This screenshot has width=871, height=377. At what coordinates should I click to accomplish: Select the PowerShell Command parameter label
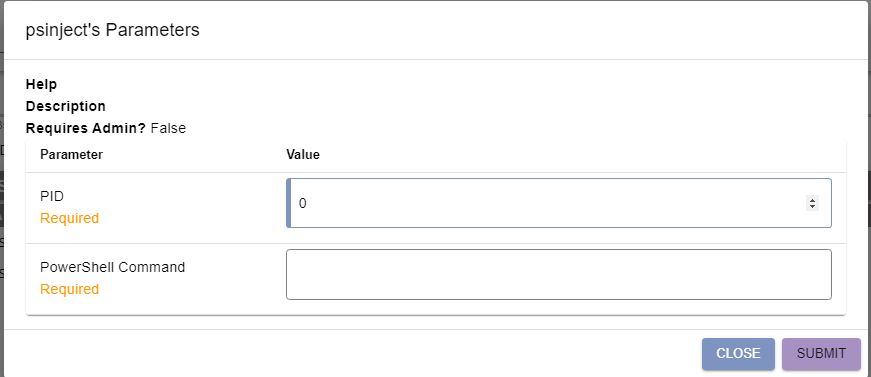[x=112, y=267]
